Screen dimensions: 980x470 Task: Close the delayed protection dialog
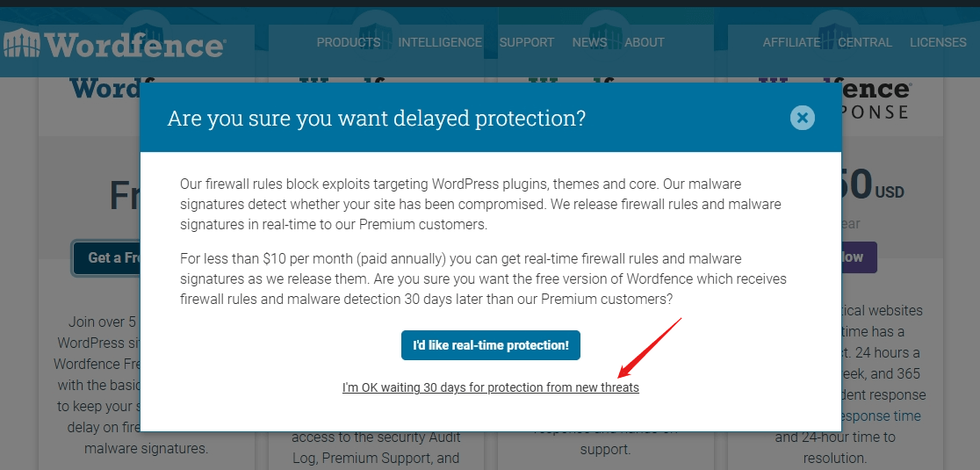[x=802, y=118]
